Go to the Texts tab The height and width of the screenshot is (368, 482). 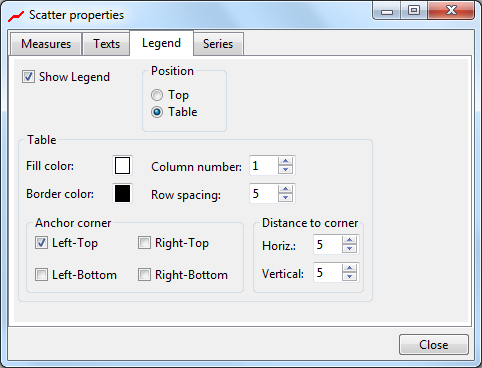click(x=106, y=44)
